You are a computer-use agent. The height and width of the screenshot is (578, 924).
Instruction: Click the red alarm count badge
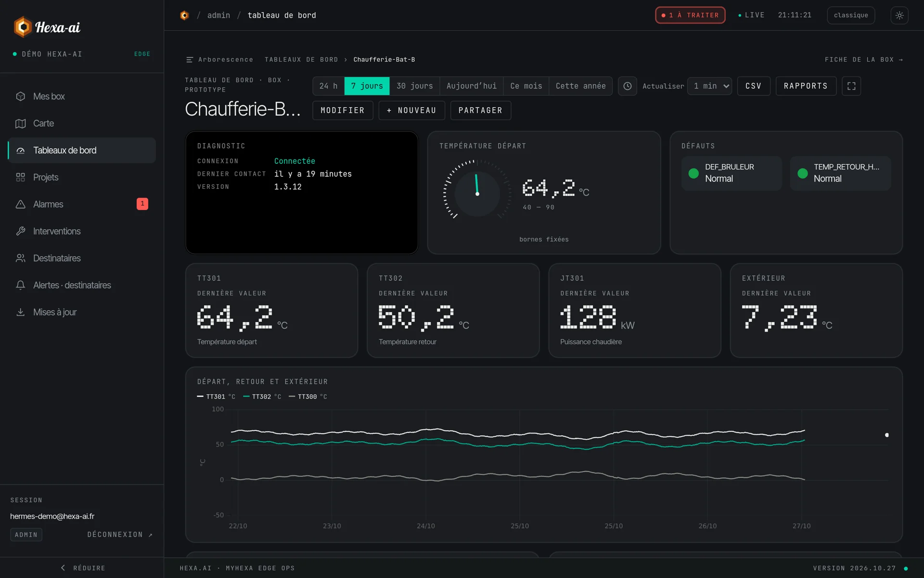[142, 204]
